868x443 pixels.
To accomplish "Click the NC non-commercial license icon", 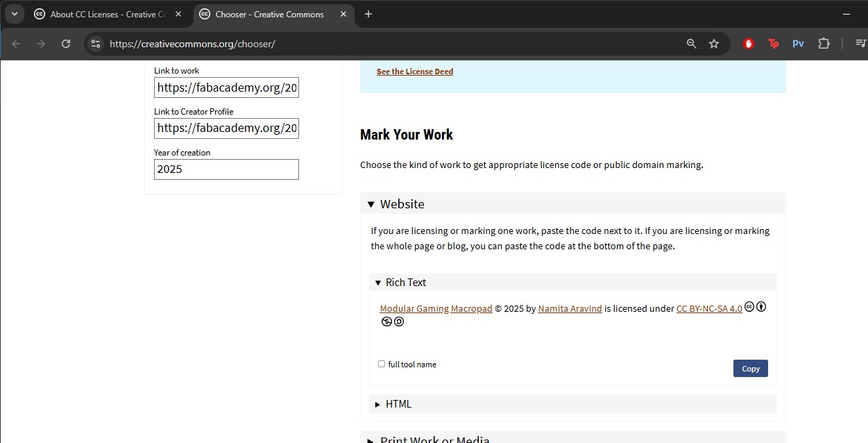I will pos(386,321).
